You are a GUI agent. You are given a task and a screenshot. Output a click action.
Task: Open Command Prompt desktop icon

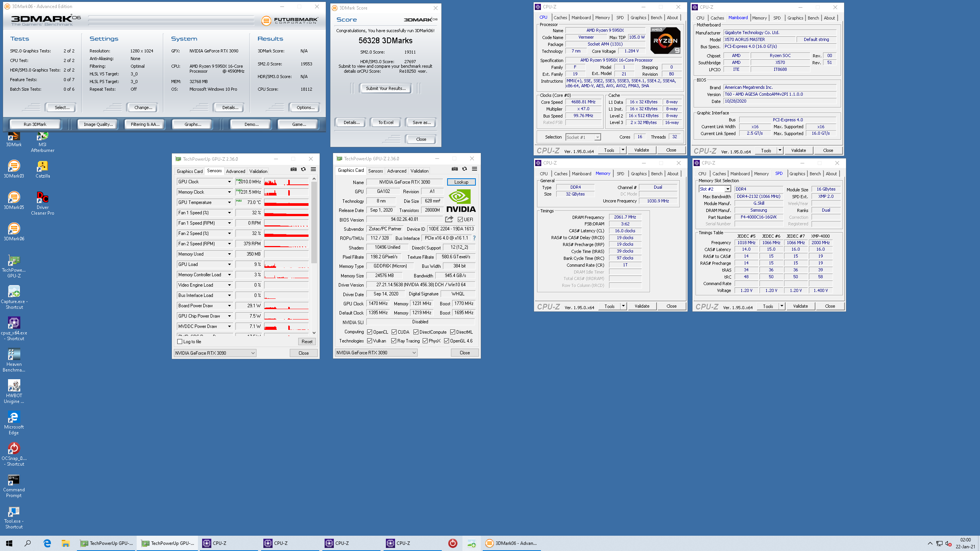pos(14,486)
